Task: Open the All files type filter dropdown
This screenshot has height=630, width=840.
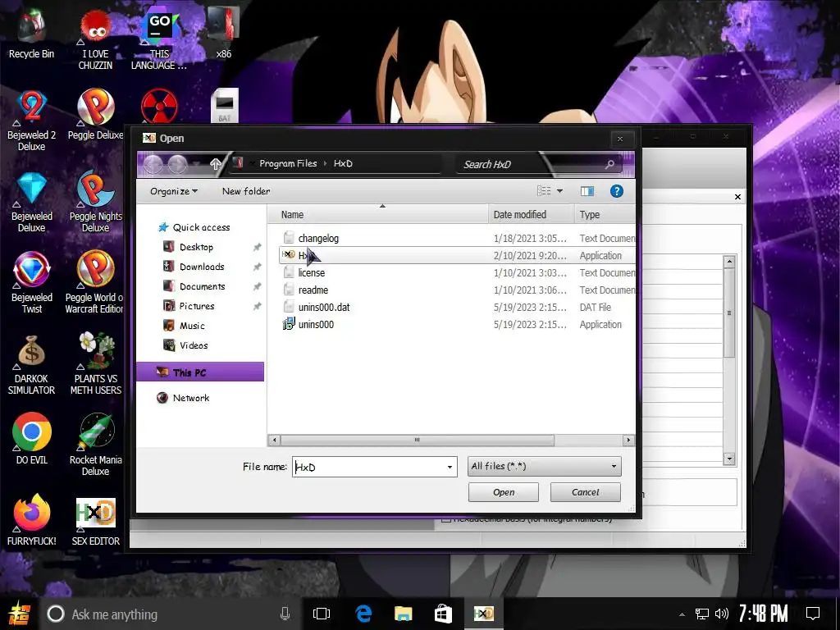Action: tap(545, 467)
